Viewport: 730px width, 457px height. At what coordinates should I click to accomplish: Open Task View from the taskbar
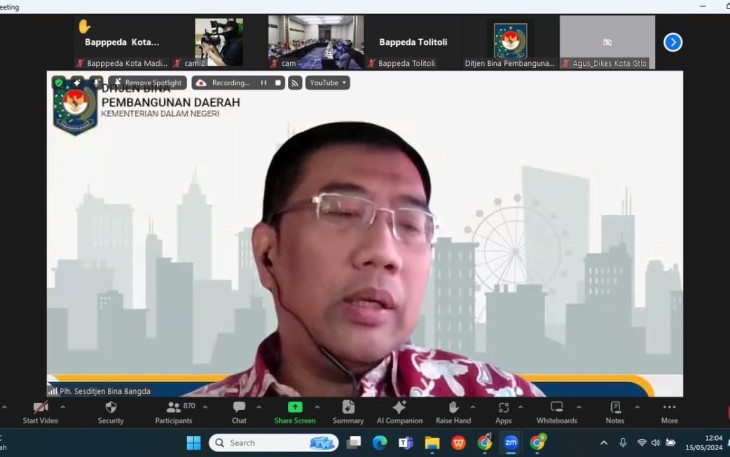click(x=354, y=443)
